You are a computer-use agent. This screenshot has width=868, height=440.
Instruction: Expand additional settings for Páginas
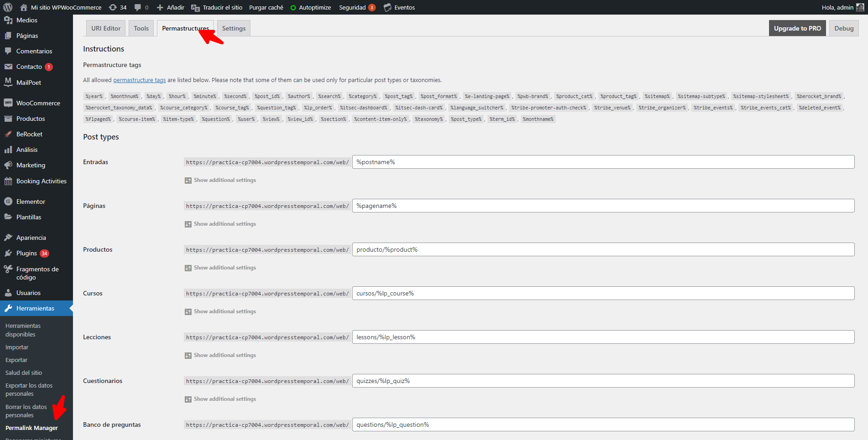(x=220, y=224)
